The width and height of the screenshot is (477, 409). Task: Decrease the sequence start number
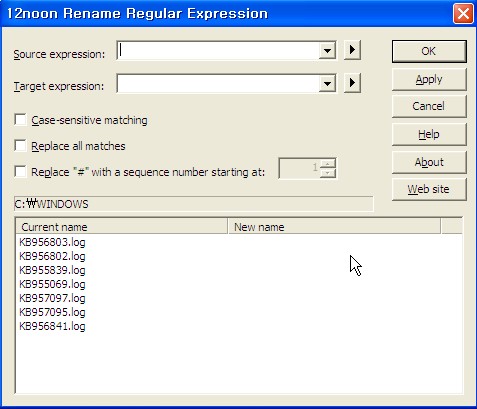(x=328, y=173)
